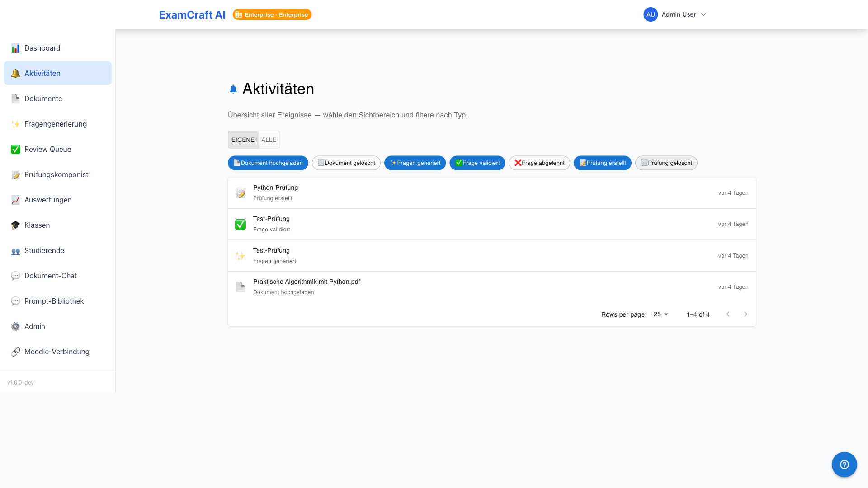Click the Prüfungskomponist memo icon
Screen dimensions: 868x488
pyautogui.click(x=15, y=175)
